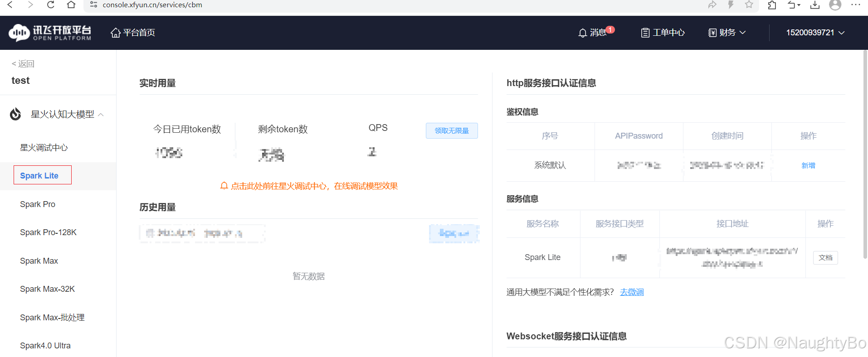This screenshot has height=357, width=868.
Task: Click the 剩余token数 label
Action: click(x=283, y=129)
